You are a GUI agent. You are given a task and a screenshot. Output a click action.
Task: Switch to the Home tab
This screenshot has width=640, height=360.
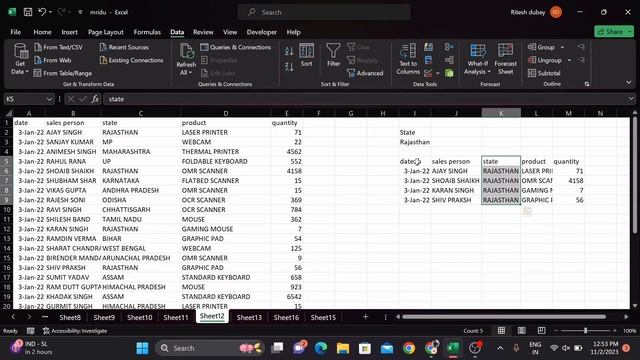tap(42, 32)
